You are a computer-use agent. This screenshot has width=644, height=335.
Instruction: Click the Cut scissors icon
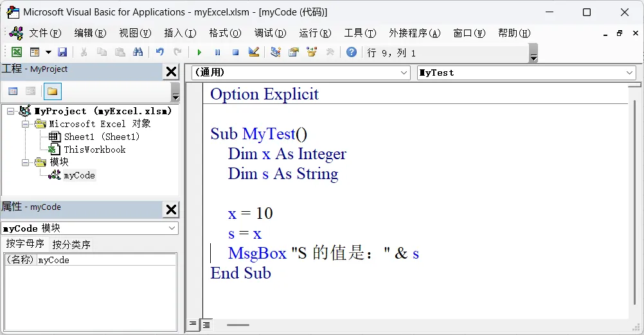(x=84, y=52)
